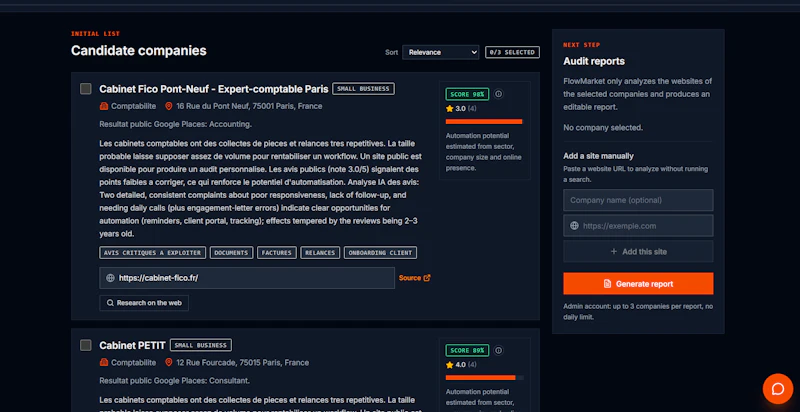Click Comptabilite sector icon under Cabinet PETIT
Image resolution: width=800 pixels, height=412 pixels.
(x=104, y=363)
